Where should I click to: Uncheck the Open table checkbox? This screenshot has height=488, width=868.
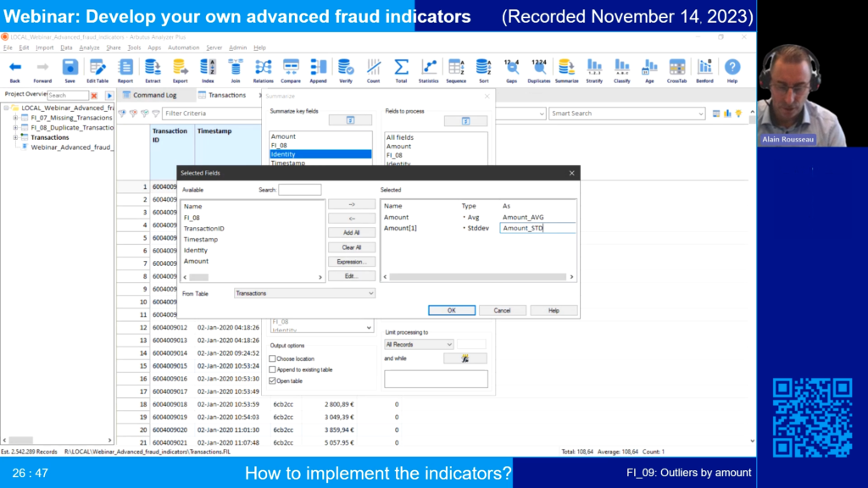click(272, 380)
